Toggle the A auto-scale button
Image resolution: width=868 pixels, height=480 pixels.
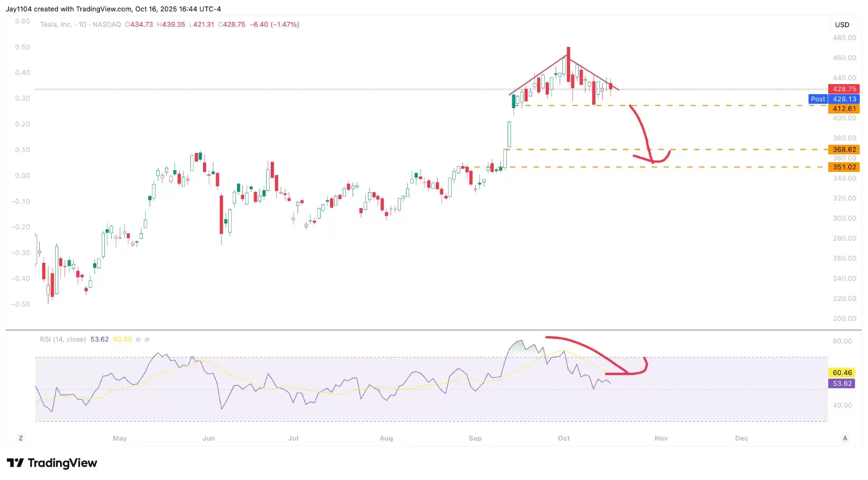point(844,438)
